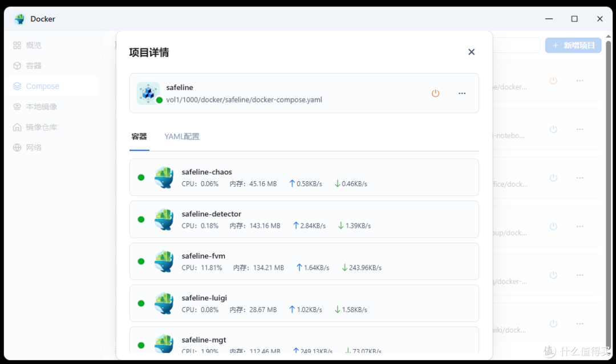Open the safeline-luigi container name

[204, 298]
